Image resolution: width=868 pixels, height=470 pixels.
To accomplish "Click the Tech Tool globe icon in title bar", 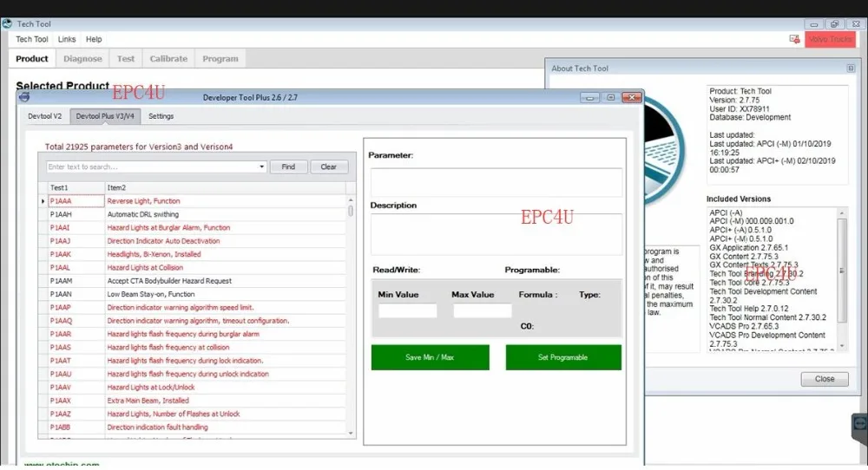I will (x=7, y=23).
